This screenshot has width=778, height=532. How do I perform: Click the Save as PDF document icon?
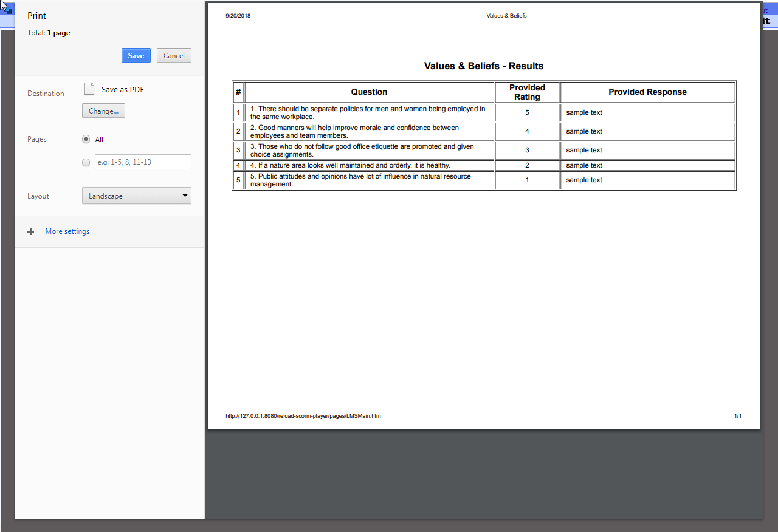[x=89, y=89]
